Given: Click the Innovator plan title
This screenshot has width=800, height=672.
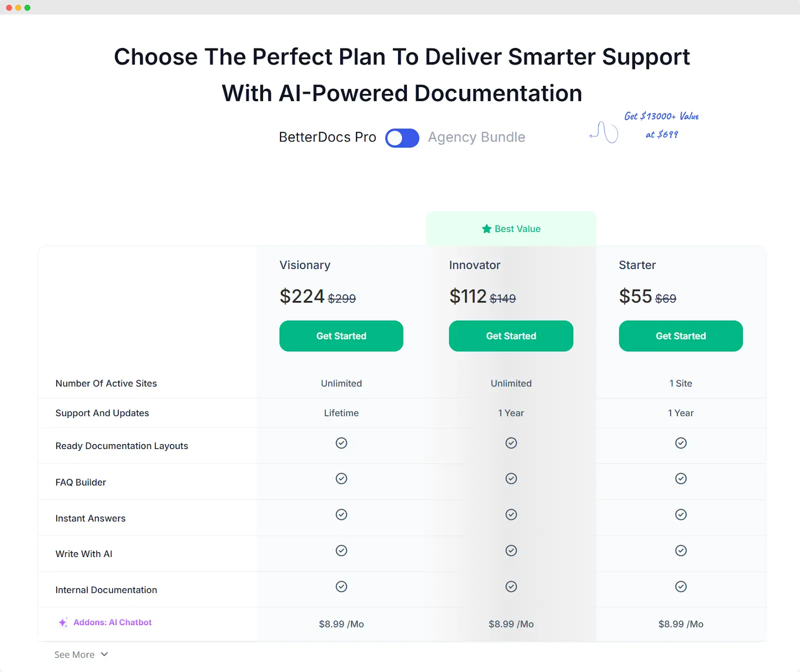Looking at the screenshot, I should point(474,265).
